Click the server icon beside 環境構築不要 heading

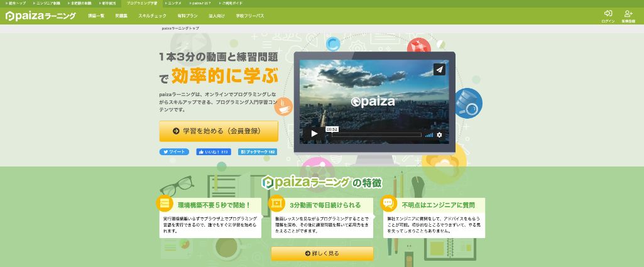click(x=164, y=203)
